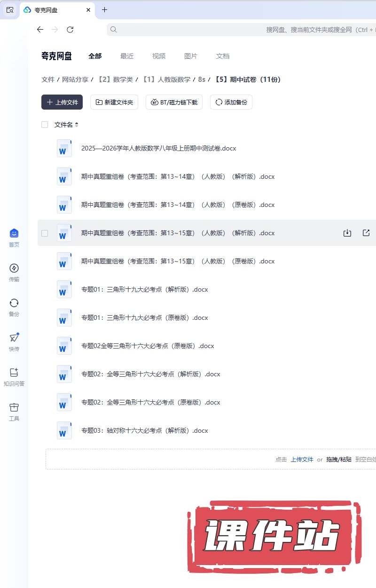376x588 pixels.
Task: Open the 备份 backup sidebar icon
Action: [x=14, y=303]
